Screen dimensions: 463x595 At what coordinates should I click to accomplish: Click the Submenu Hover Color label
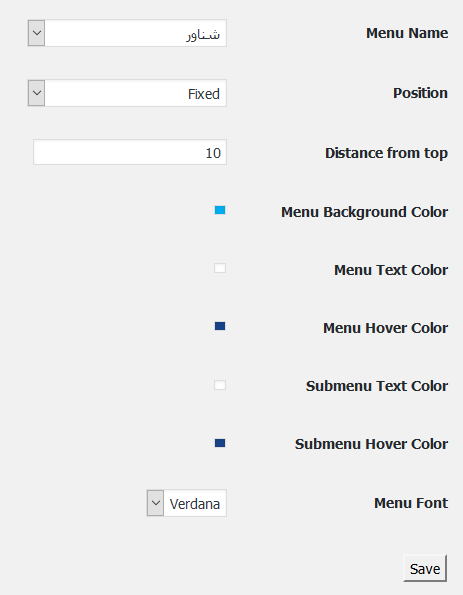click(x=372, y=444)
